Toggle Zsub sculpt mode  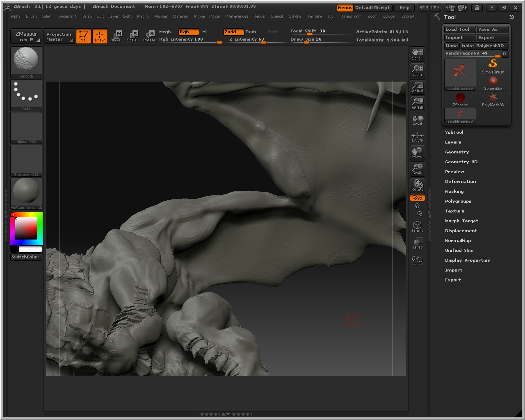coord(251,32)
